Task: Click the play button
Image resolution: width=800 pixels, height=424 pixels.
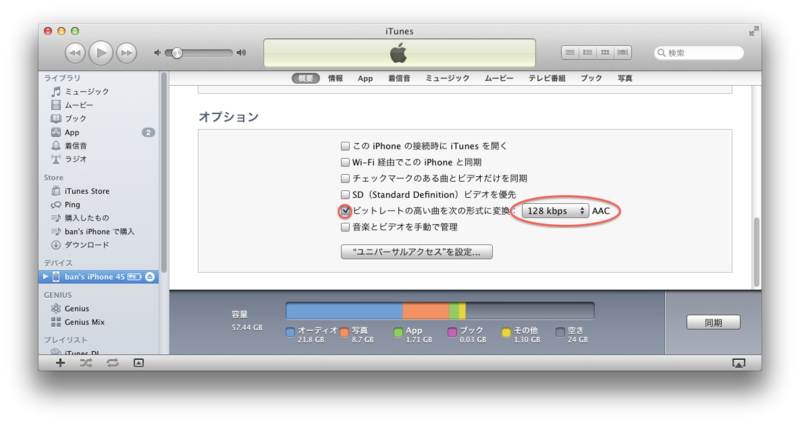Action: pyautogui.click(x=101, y=53)
